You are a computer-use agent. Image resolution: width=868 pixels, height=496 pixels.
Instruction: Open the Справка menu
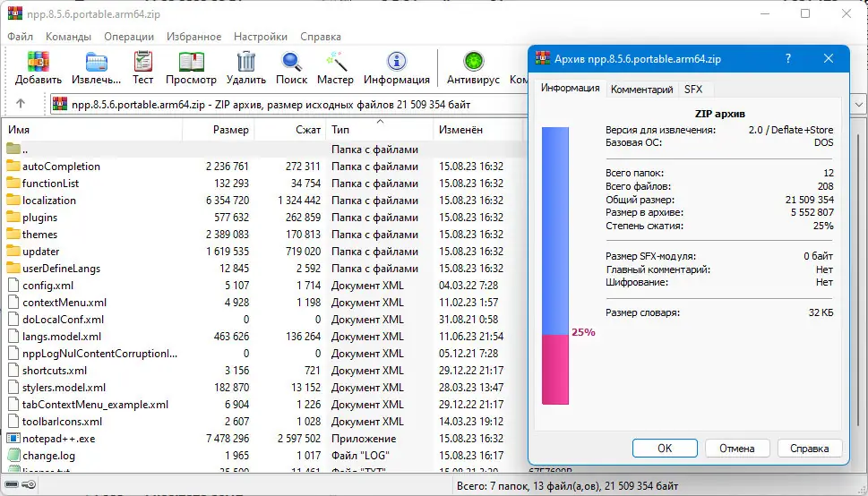click(321, 37)
